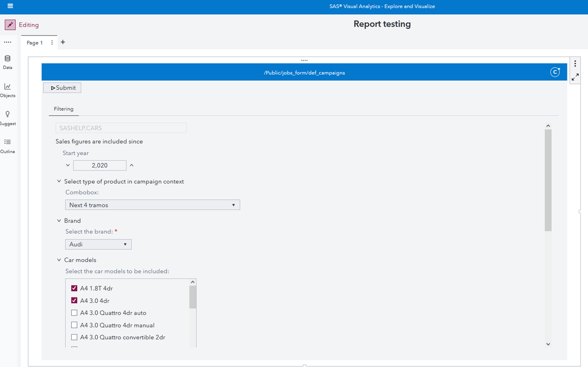Image resolution: width=588 pixels, height=367 pixels.
Task: Maximize the object with the expand arrows icon
Action: (x=575, y=77)
